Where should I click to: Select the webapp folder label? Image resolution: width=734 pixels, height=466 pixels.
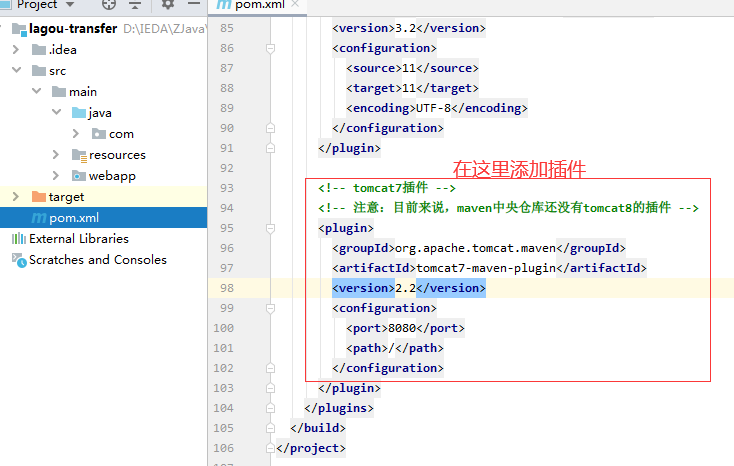coord(112,176)
